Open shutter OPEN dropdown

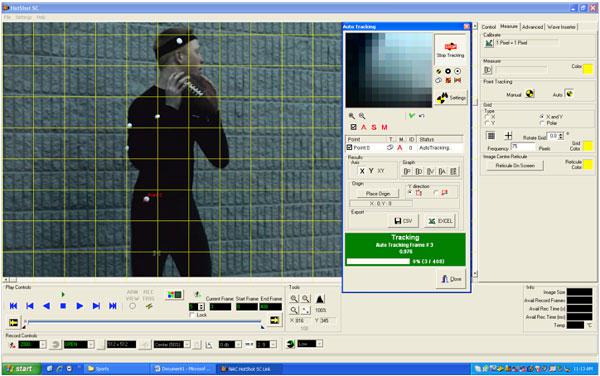point(91,345)
